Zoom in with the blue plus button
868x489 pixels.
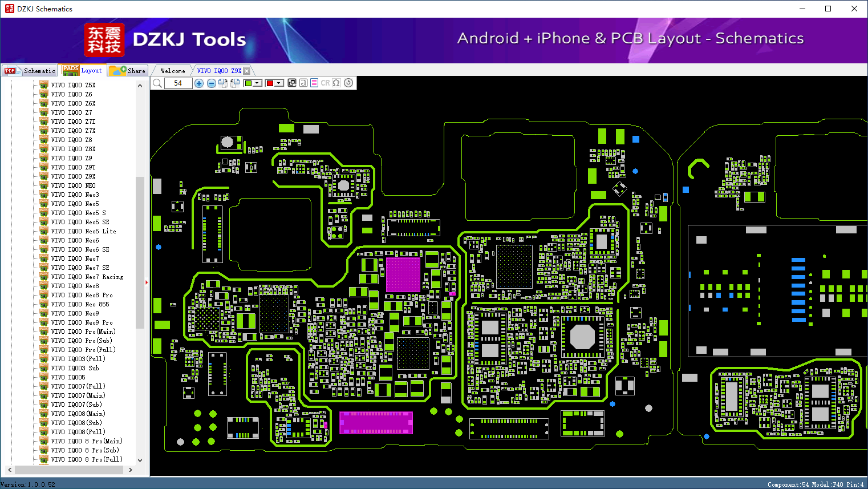pyautogui.click(x=199, y=83)
